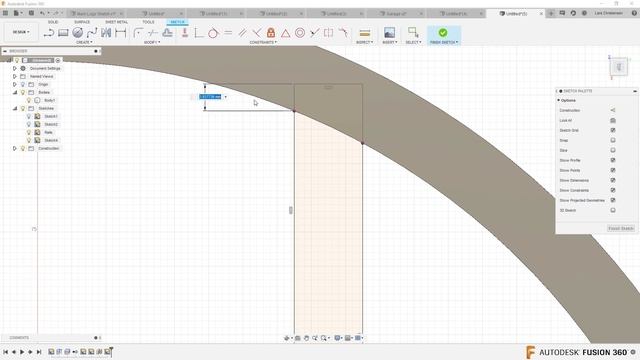The height and width of the screenshot is (360, 640).
Task: Toggle the Show Profile checkbox
Action: 613,160
